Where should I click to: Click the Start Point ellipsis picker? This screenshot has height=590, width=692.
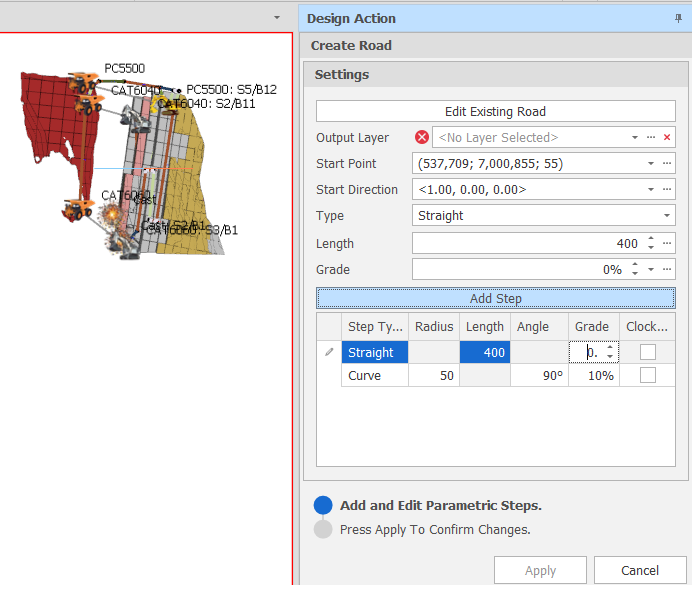(x=667, y=164)
